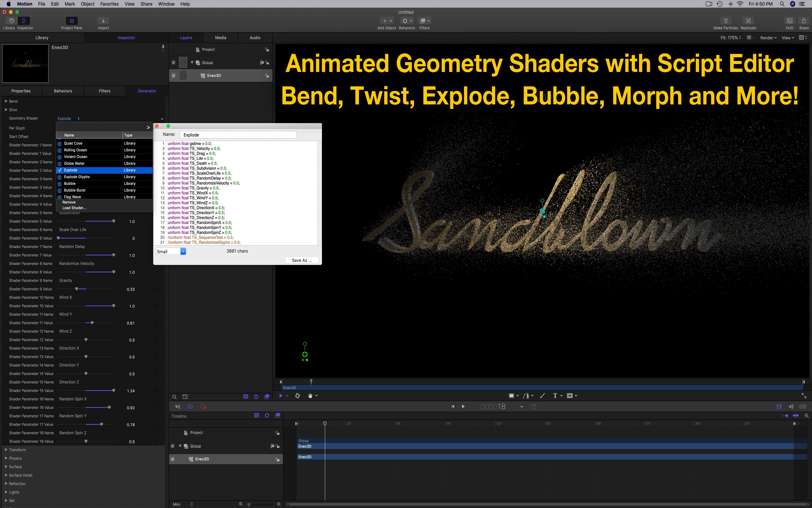Select the Paint Stroke tool

point(542,396)
